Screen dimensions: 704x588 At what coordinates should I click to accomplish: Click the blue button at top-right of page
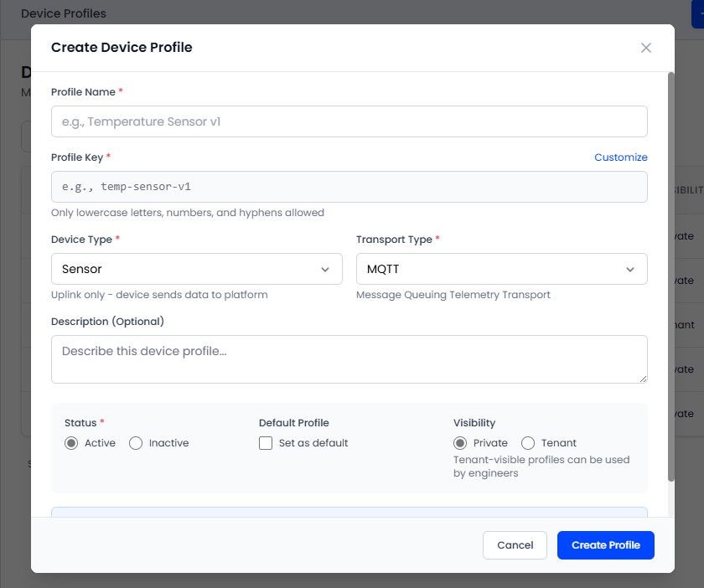click(698, 13)
